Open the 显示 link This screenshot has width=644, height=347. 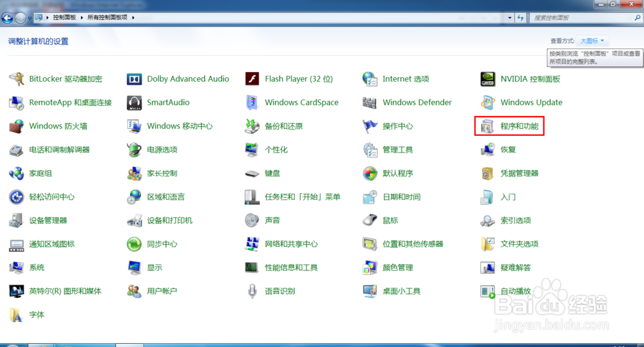[155, 268]
